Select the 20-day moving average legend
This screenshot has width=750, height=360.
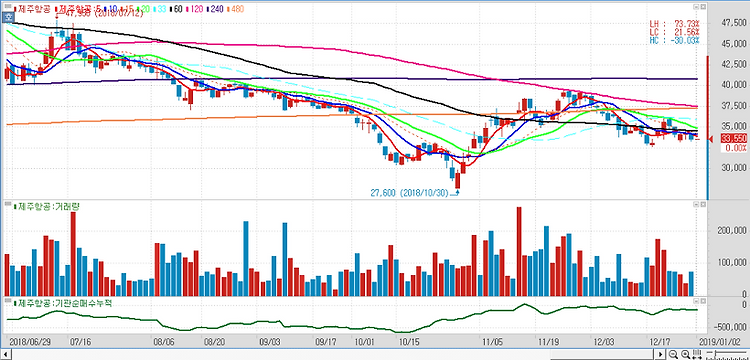(144, 9)
